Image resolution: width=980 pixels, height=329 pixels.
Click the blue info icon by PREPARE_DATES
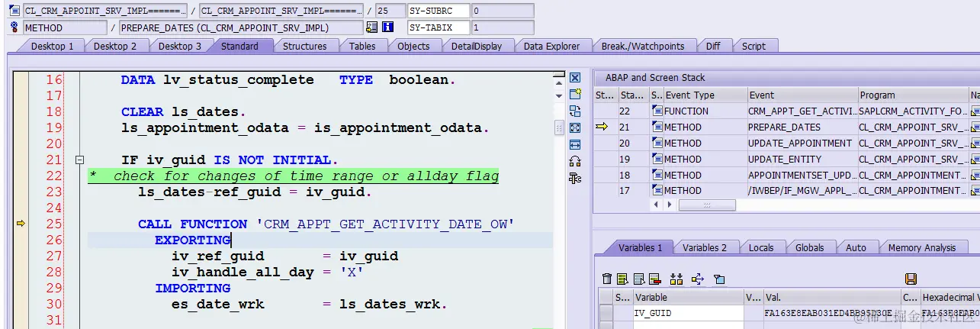[387, 27]
